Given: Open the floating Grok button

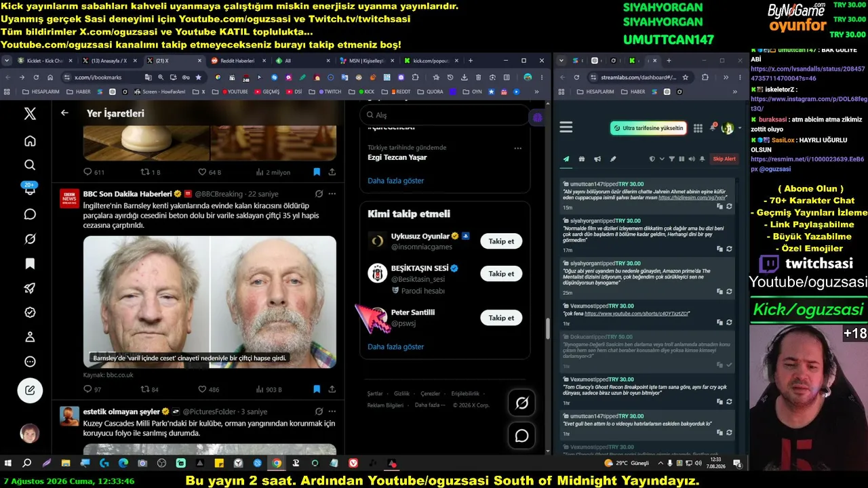Looking at the screenshot, I should (x=521, y=403).
